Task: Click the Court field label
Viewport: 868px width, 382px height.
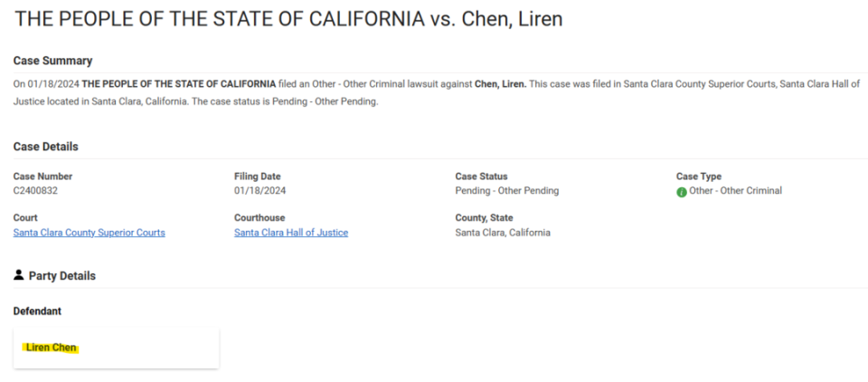Action: (25, 218)
